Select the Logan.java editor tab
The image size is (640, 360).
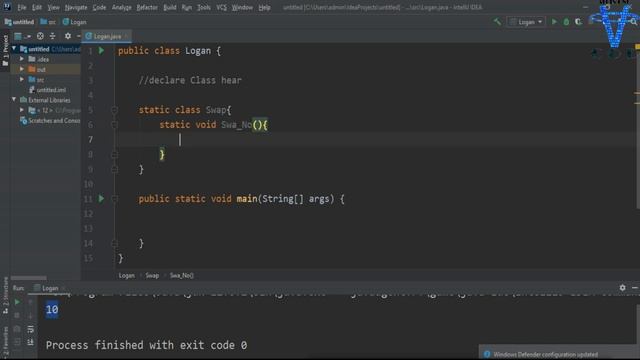point(107,36)
